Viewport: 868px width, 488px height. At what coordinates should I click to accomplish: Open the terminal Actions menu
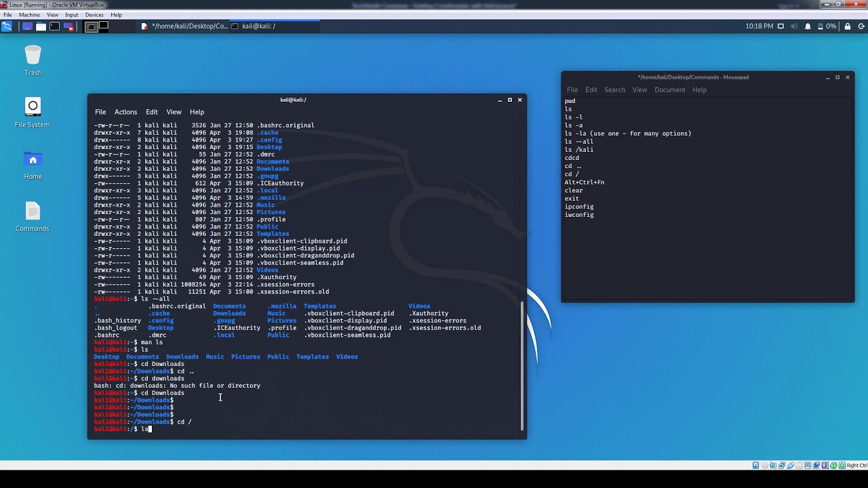point(125,112)
